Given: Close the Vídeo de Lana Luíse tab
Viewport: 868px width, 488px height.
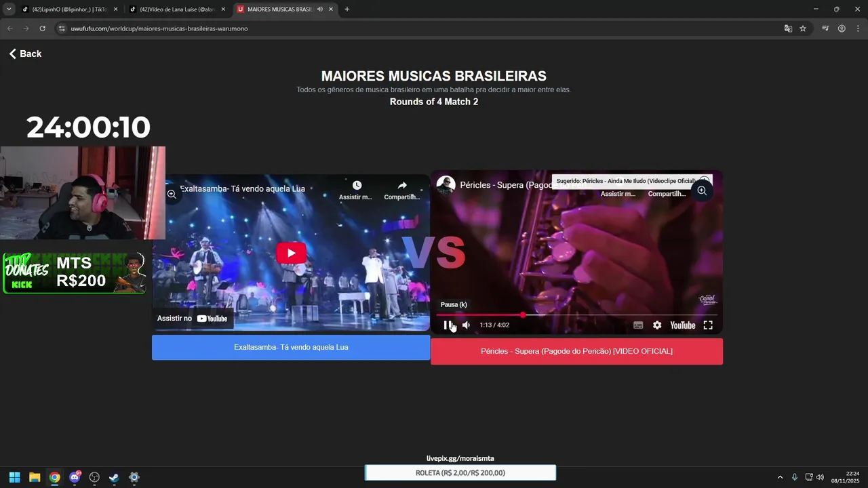Looking at the screenshot, I should coord(223,9).
